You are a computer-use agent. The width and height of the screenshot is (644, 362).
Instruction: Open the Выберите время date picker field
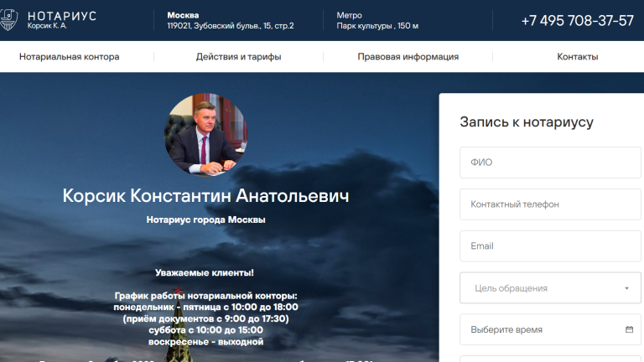(541, 329)
